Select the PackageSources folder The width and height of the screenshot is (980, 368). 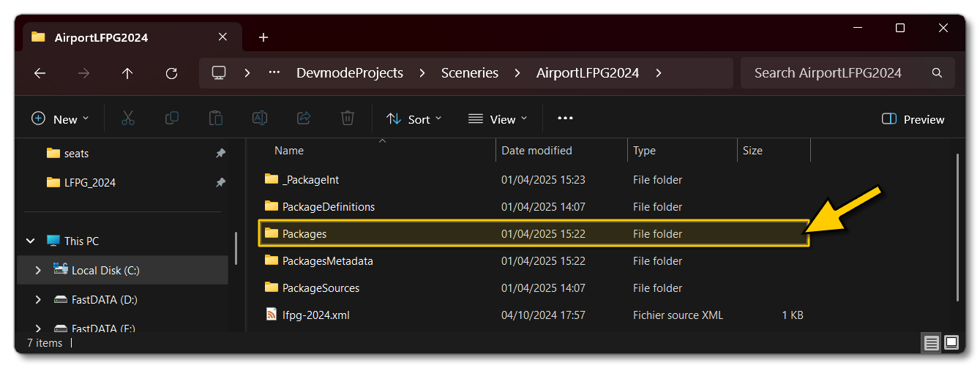pos(534,288)
